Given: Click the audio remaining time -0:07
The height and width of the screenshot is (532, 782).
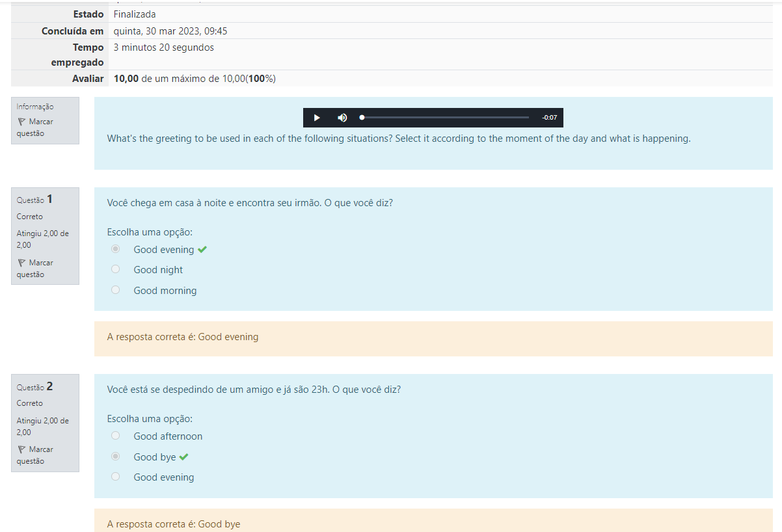Looking at the screenshot, I should pos(549,118).
